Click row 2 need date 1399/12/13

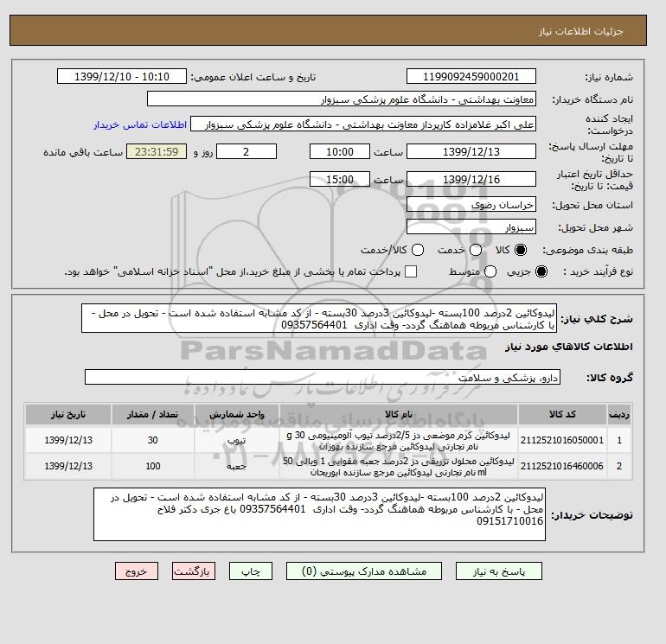click(68, 466)
